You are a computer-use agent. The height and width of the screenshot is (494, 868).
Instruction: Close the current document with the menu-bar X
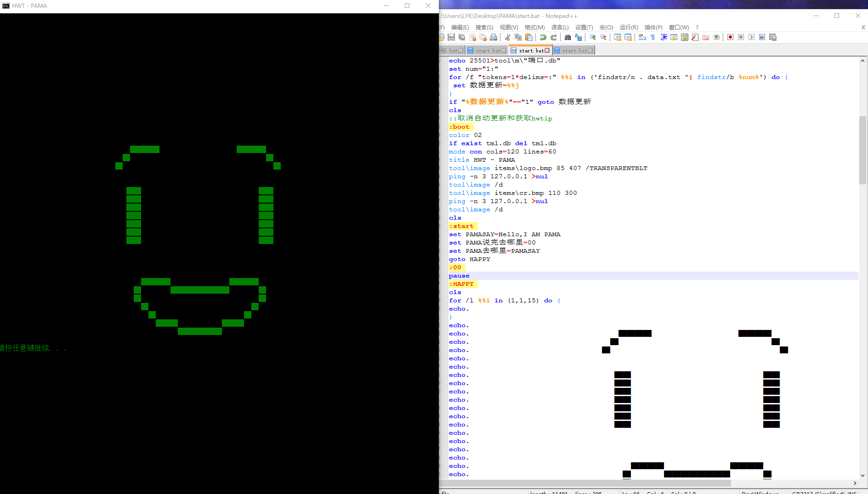[x=863, y=28]
